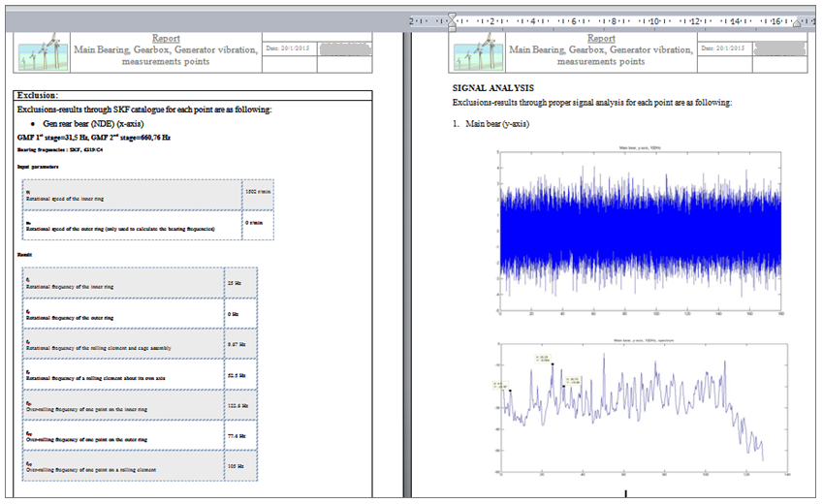Viewport: 823px width, 504px height.
Task: Click the Date 20/1/2015 cell on the right page
Action: click(x=724, y=48)
